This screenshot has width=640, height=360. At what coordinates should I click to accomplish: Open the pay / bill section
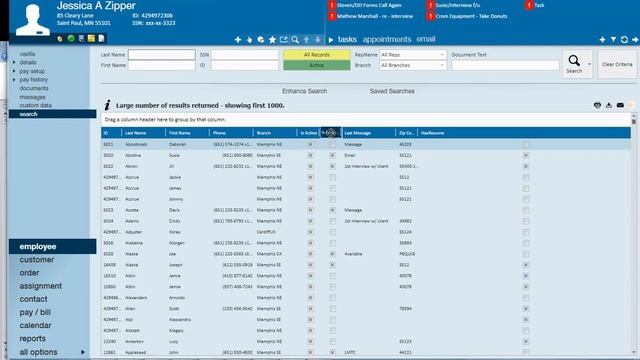click(35, 312)
